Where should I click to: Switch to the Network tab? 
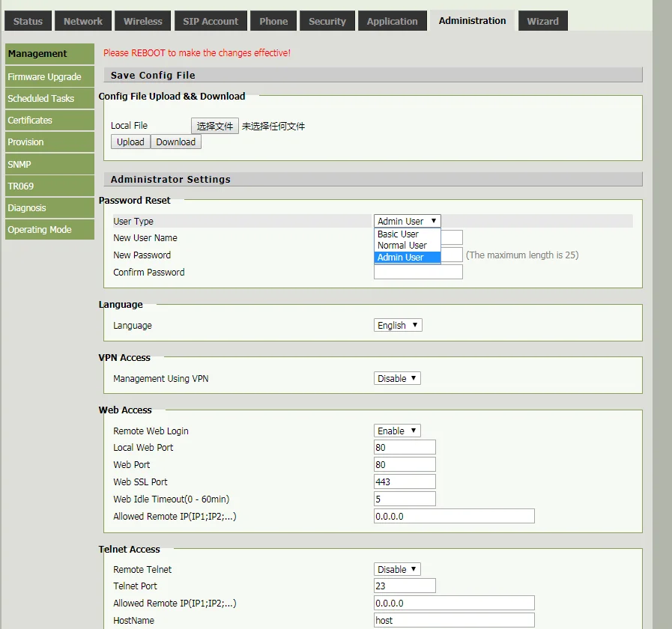(x=83, y=21)
